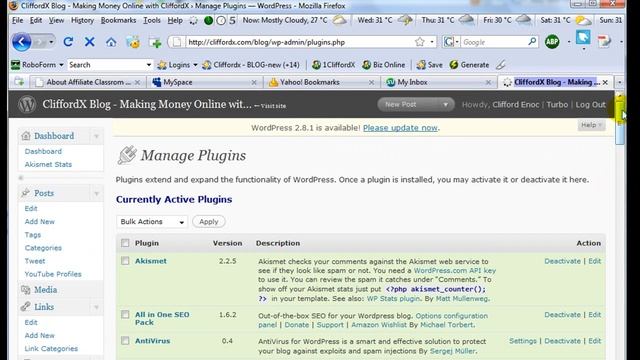Open the File menu
640x360 pixels.
click(x=18, y=20)
